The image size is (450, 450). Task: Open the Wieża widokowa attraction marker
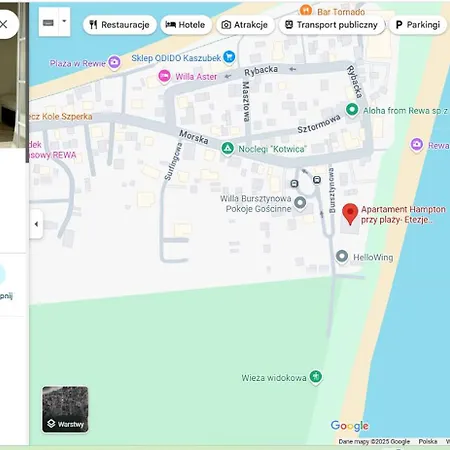pos(315,377)
